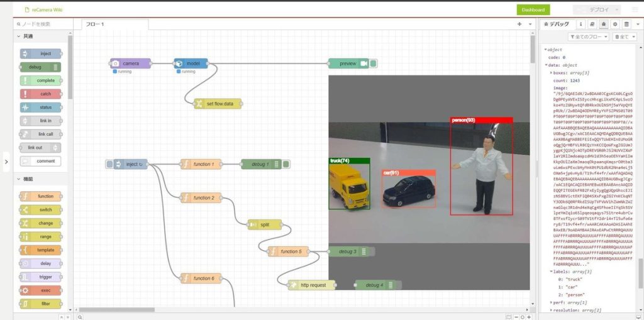Toggle the navigator view in the footer
This screenshot has width=644, height=320.
[509, 317]
